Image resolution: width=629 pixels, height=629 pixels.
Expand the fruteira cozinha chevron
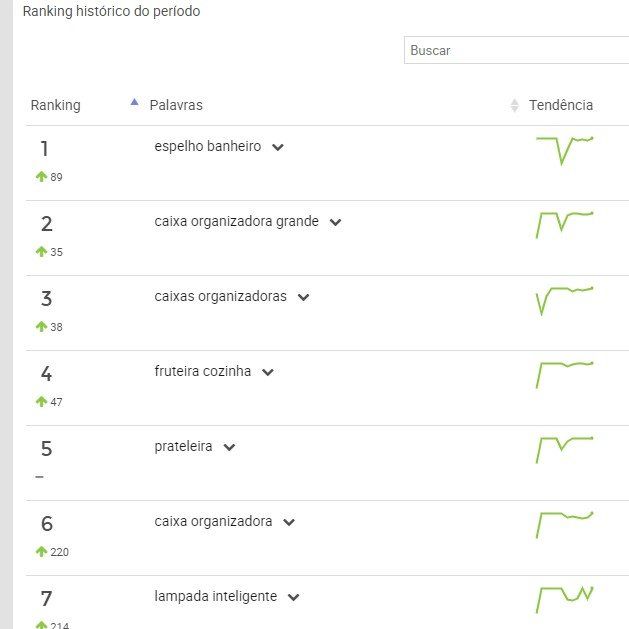tap(268, 372)
